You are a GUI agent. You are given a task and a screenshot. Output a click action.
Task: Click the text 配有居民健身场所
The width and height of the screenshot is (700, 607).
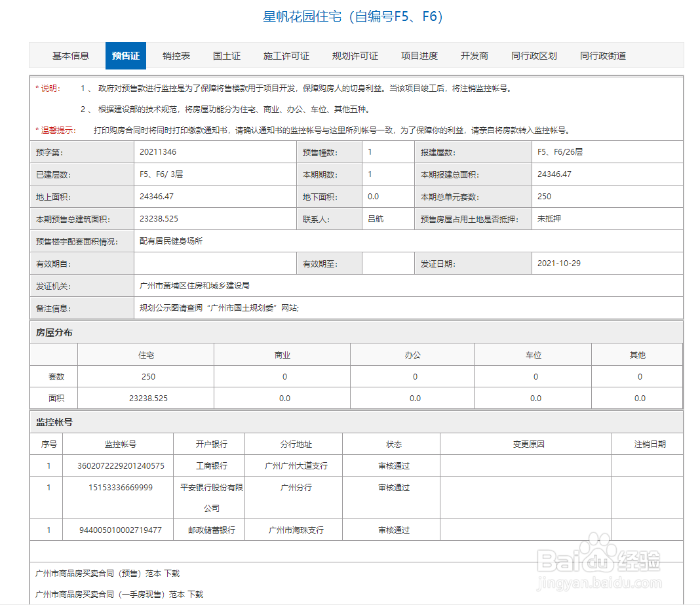pos(171,241)
